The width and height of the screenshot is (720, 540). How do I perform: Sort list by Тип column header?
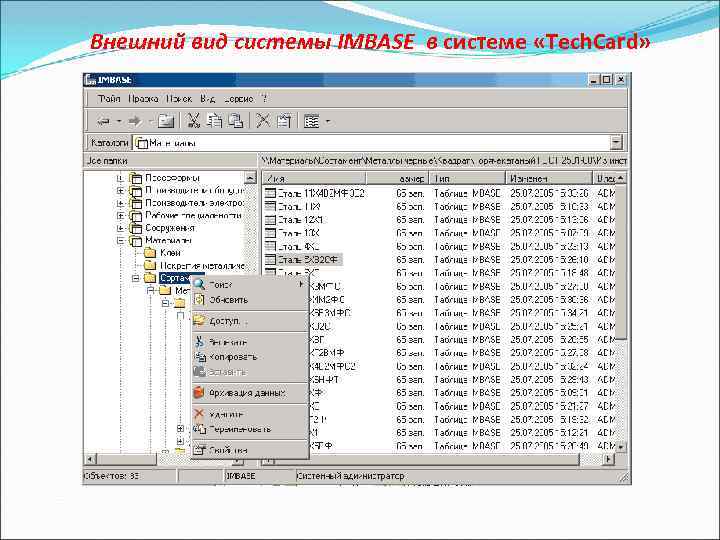point(467,178)
